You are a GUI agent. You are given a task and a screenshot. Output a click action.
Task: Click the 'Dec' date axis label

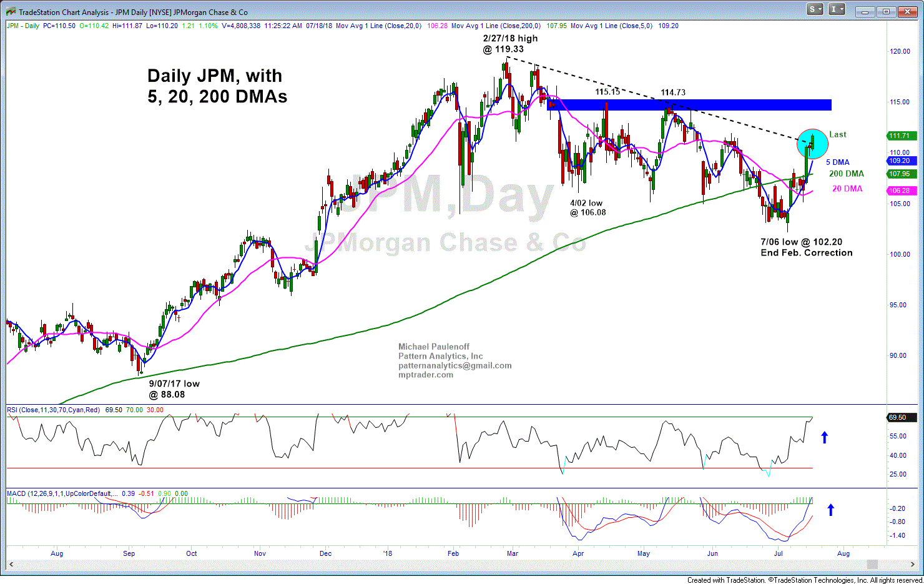pyautogui.click(x=325, y=553)
